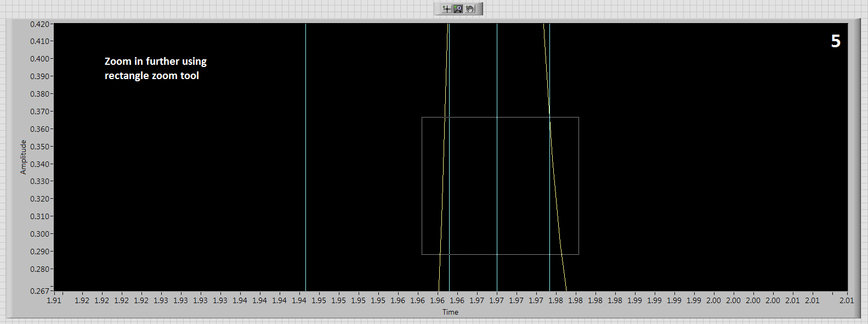Click the 1.91 first time scale value
Viewport: 868px width, 324px height.
coord(54,300)
